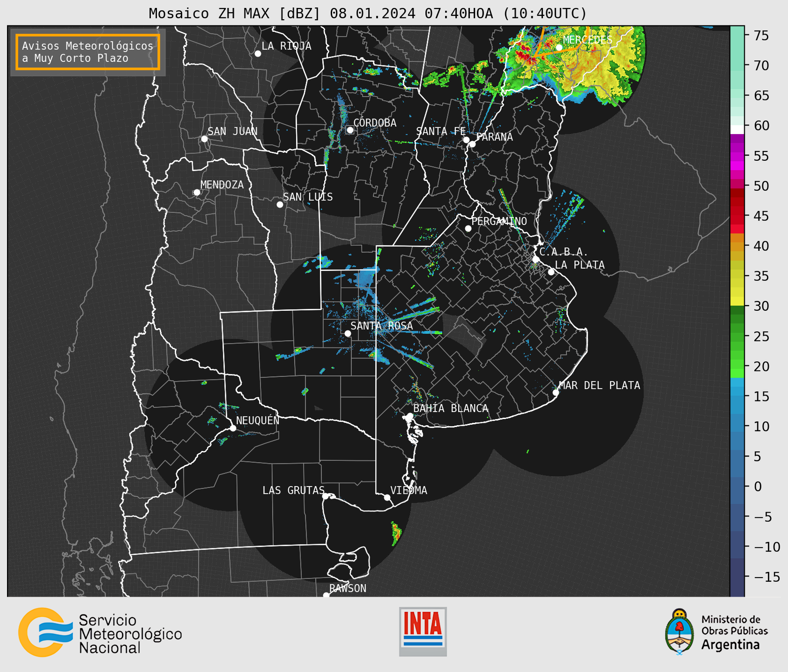Select the LA RIOJA city marker
The image size is (788, 672).
click(x=258, y=54)
